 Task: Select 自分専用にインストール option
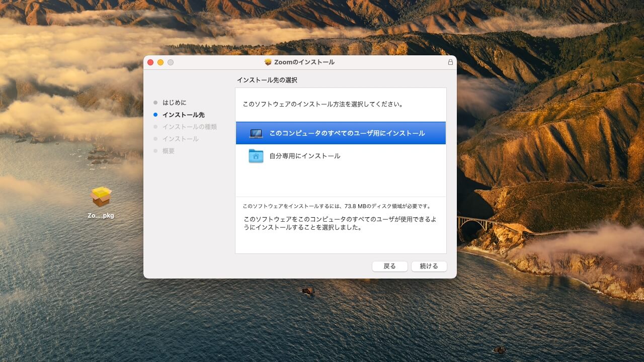pyautogui.click(x=341, y=156)
